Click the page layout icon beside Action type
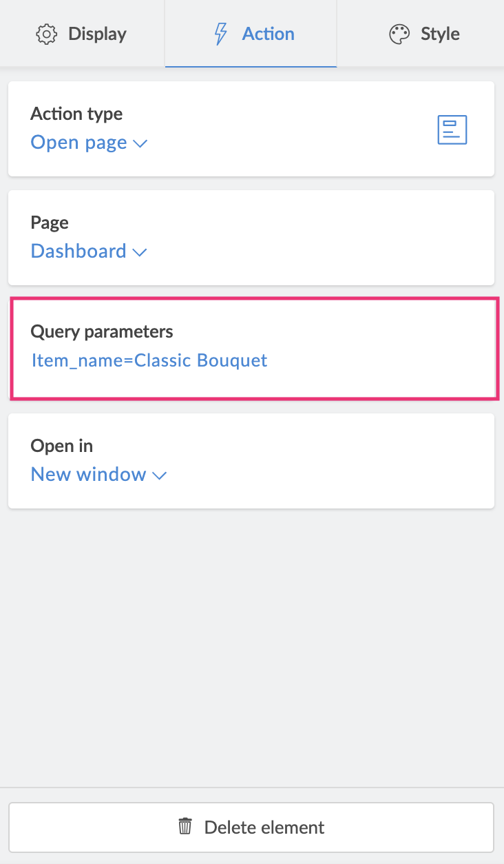The image size is (504, 864). click(x=452, y=130)
